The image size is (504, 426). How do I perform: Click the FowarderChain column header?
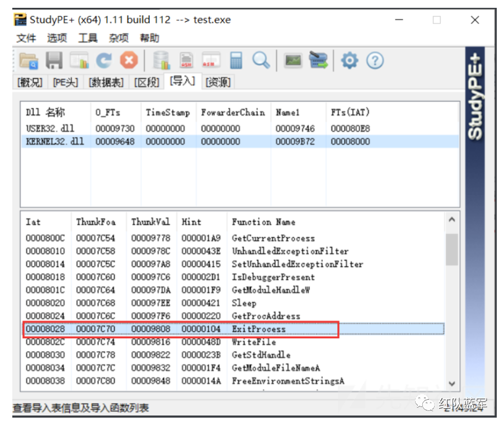233,112
